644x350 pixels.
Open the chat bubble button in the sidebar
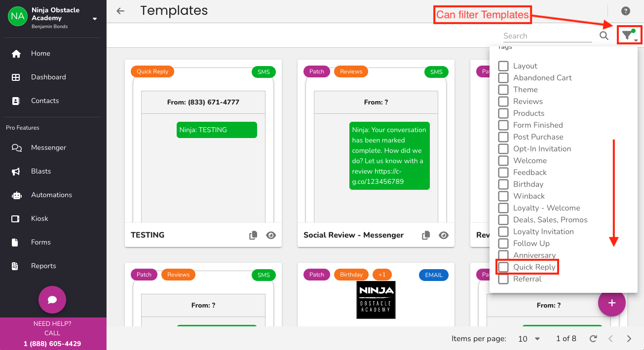point(52,300)
